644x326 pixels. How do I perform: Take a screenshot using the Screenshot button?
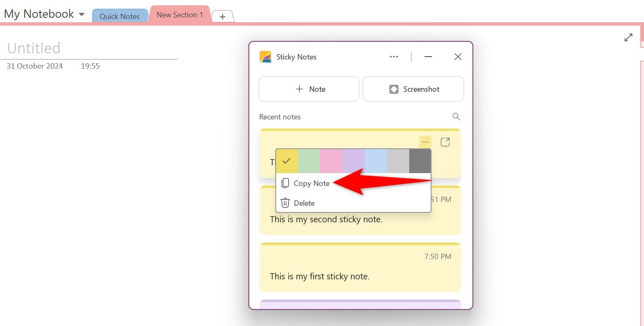coord(413,89)
